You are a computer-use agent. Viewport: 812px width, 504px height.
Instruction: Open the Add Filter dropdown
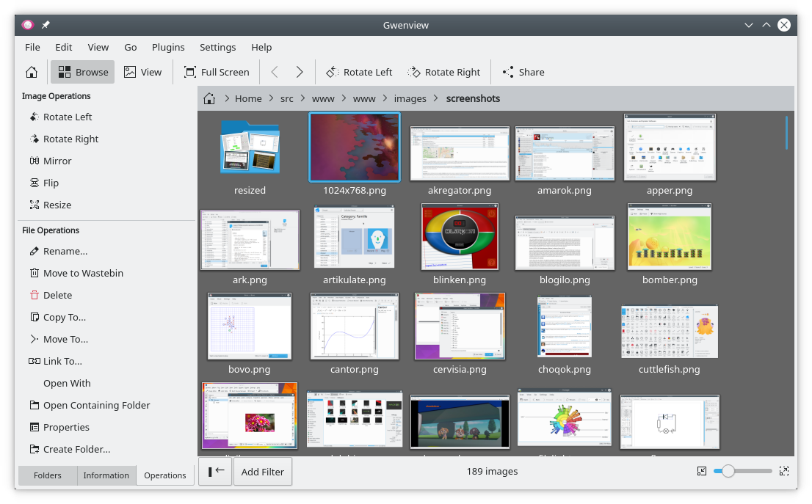point(263,472)
